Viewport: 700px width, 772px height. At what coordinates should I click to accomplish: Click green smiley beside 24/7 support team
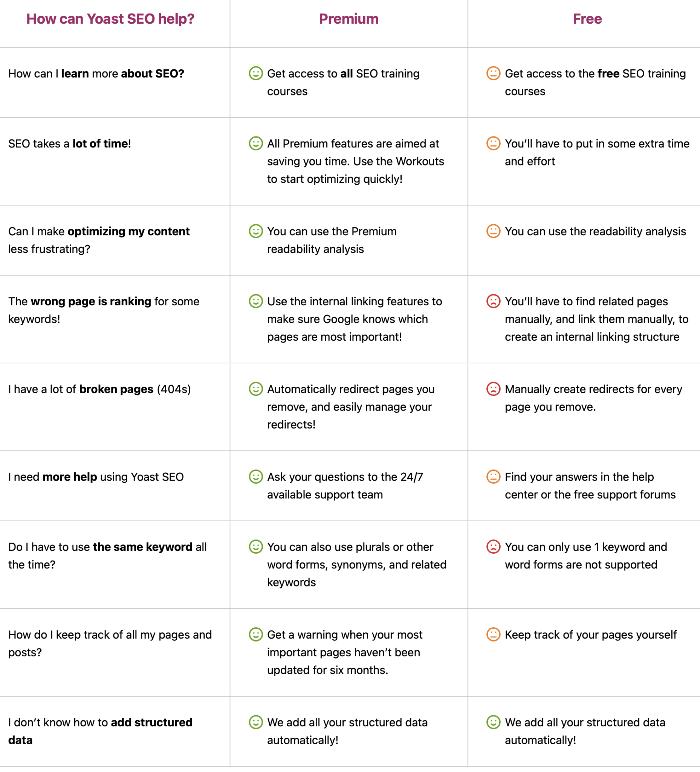point(256,476)
